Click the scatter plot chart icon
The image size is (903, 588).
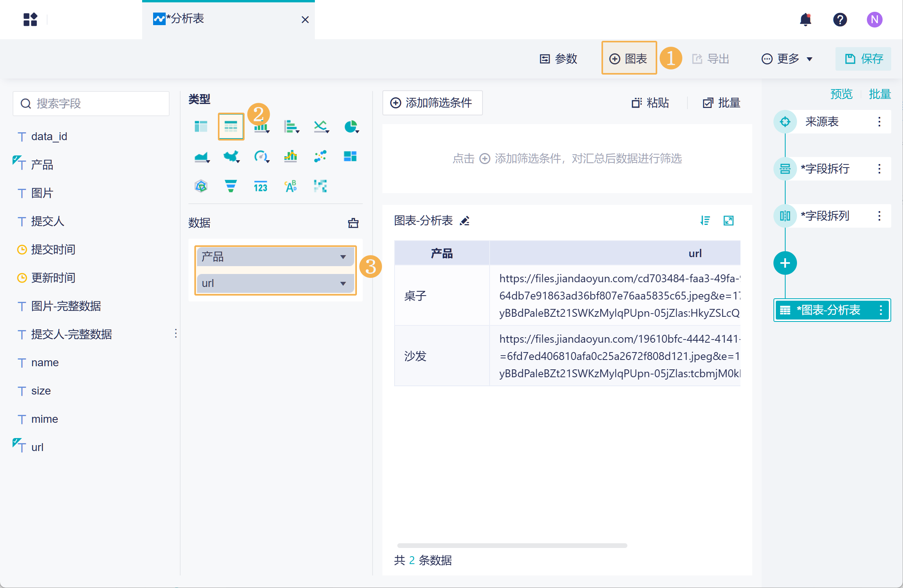[x=320, y=156]
